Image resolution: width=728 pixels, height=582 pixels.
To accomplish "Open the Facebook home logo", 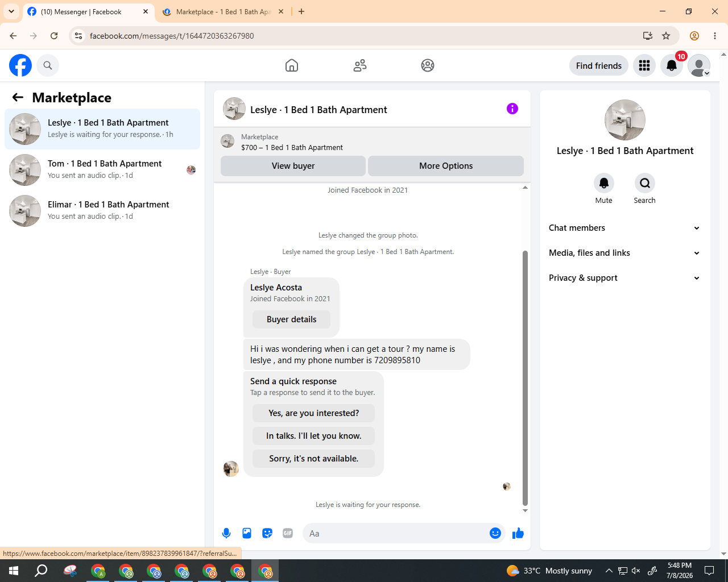I will click(x=20, y=65).
